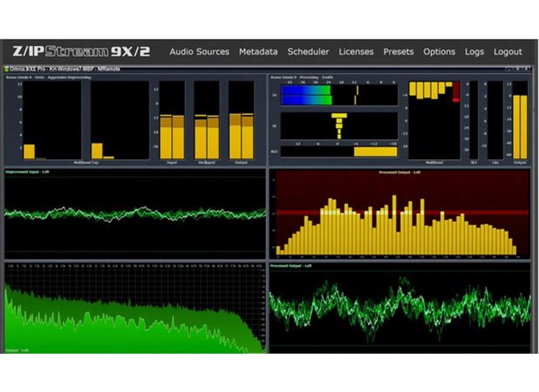Close the Omnia.9/XE Pro remote window
Viewport: 539px width, 392px height.
point(527,69)
